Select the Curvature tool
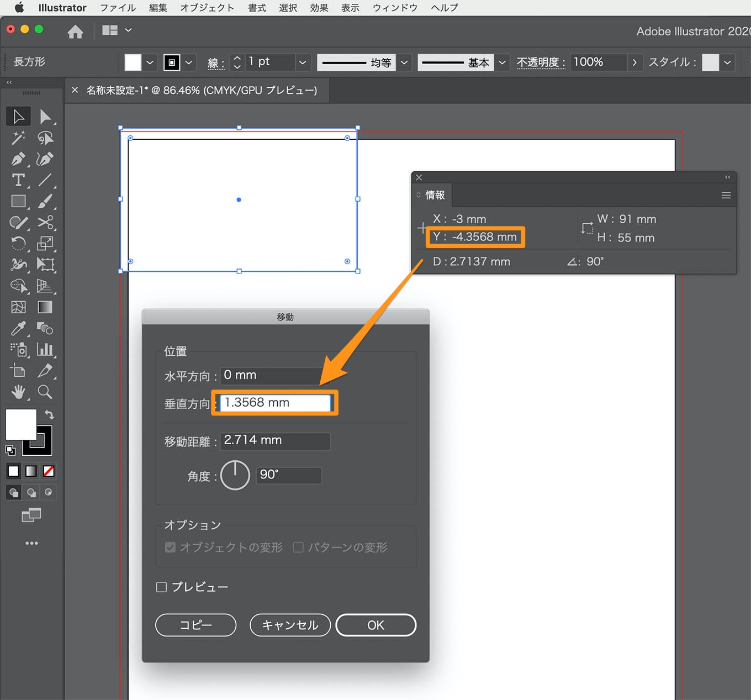 click(45, 159)
